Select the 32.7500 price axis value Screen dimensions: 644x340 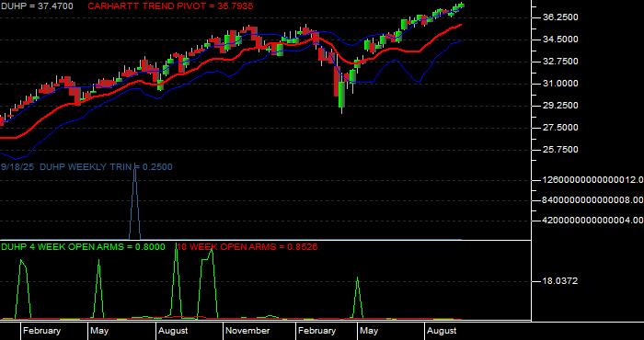(x=560, y=62)
